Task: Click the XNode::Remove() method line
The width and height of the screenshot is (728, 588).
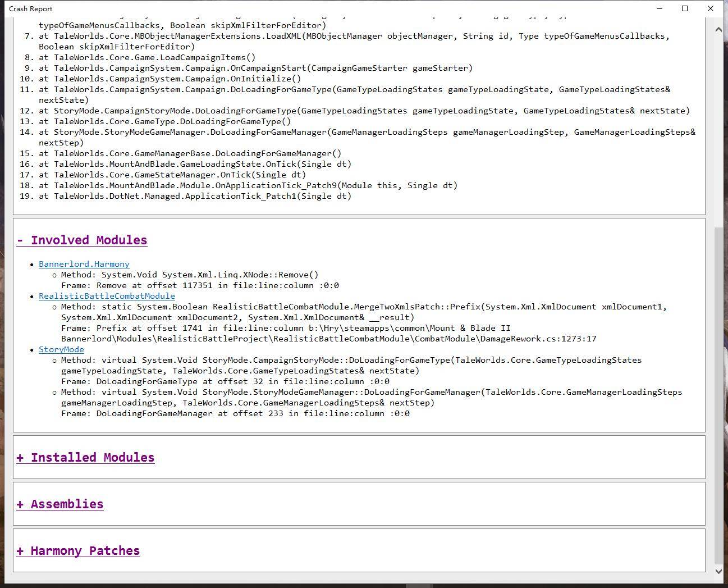Action: tap(190, 275)
